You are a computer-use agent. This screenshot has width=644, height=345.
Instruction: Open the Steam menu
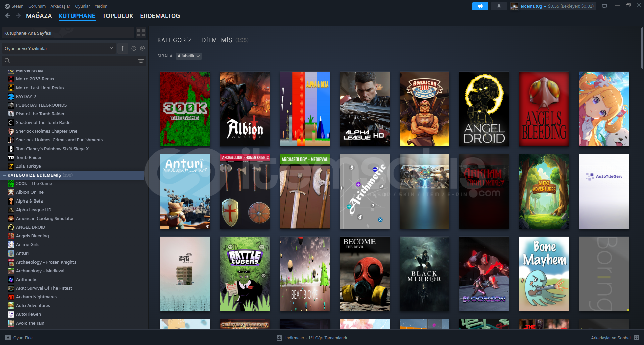pos(17,6)
